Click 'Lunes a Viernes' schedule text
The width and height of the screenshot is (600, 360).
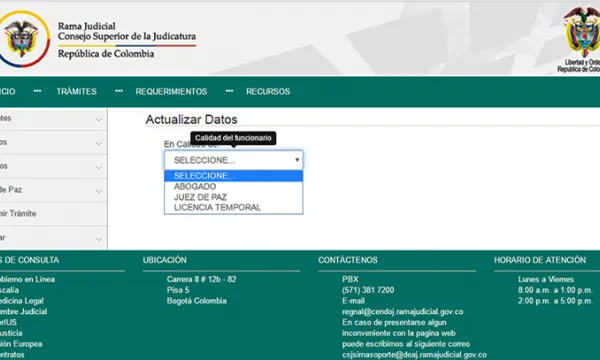coord(546,279)
